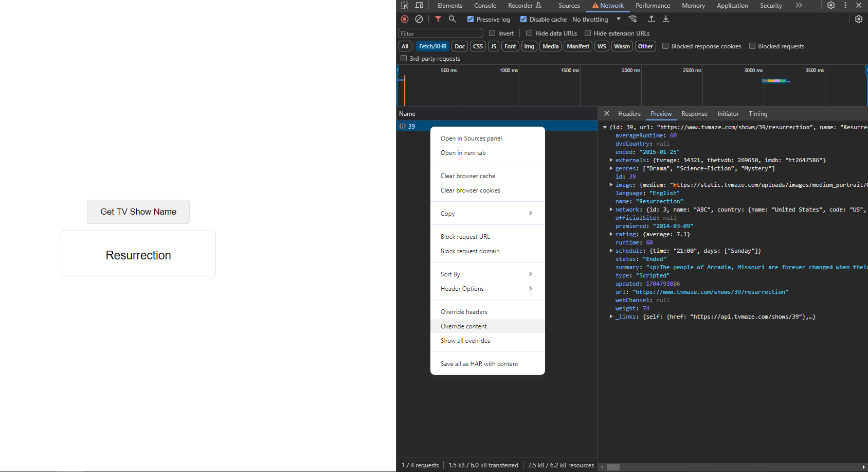Toggle the device toolbar icon
The height and width of the screenshot is (472, 868).
coord(420,5)
